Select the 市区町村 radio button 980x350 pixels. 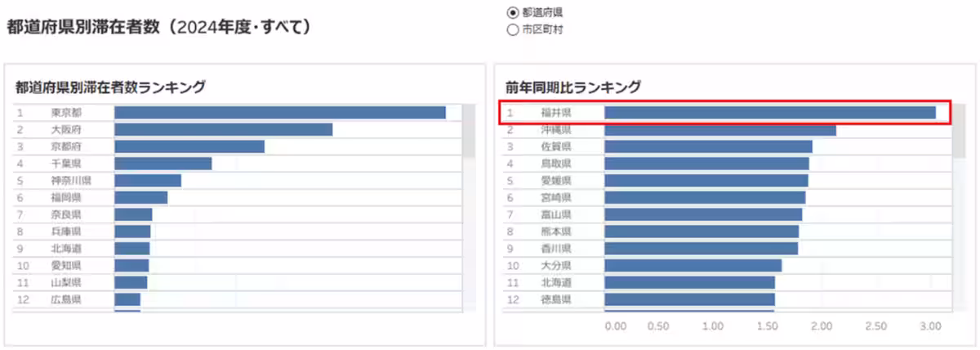(x=513, y=29)
